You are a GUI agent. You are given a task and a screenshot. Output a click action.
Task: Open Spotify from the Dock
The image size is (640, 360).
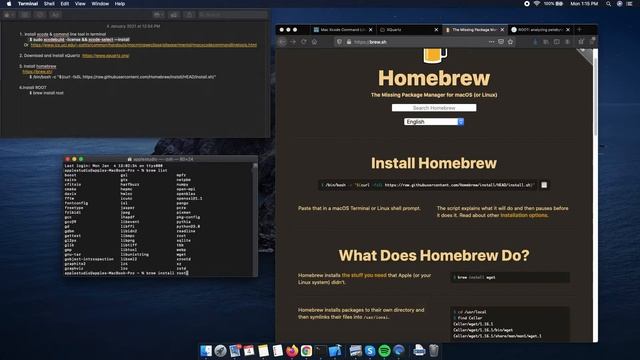[x=384, y=351]
